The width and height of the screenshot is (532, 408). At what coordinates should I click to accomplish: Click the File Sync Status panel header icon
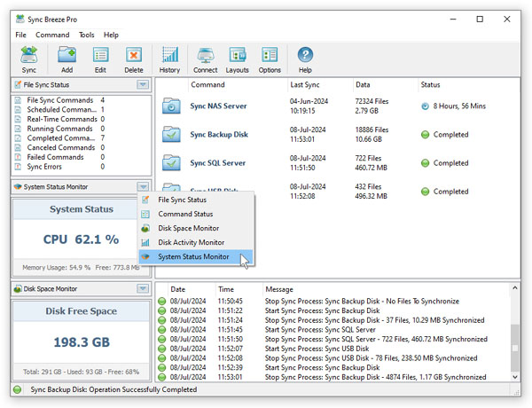[x=18, y=85]
